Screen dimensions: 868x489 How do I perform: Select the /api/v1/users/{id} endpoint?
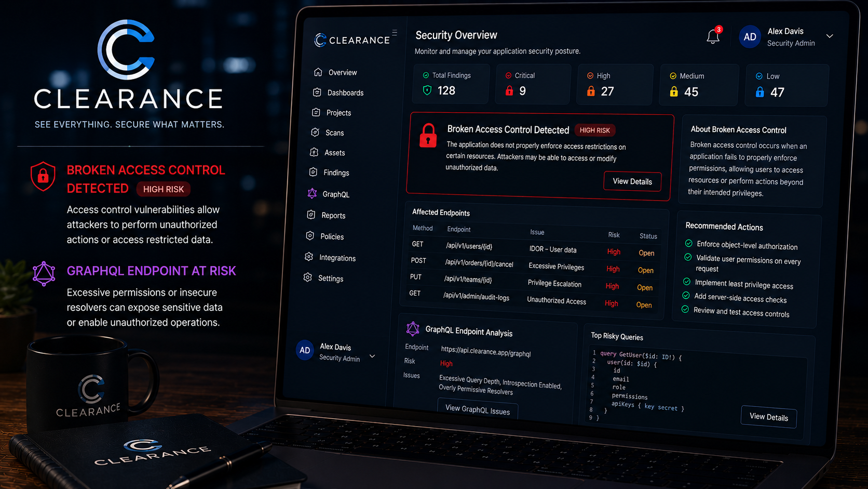pos(469,246)
